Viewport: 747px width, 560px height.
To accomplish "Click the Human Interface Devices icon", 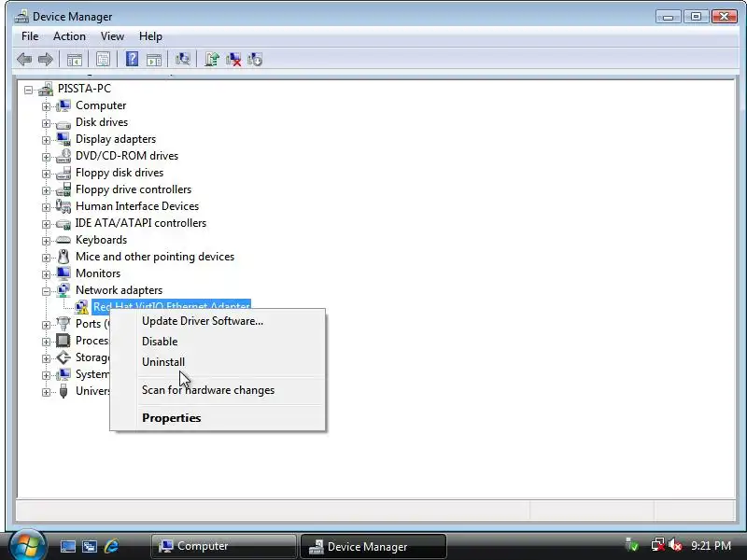I will click(x=63, y=206).
